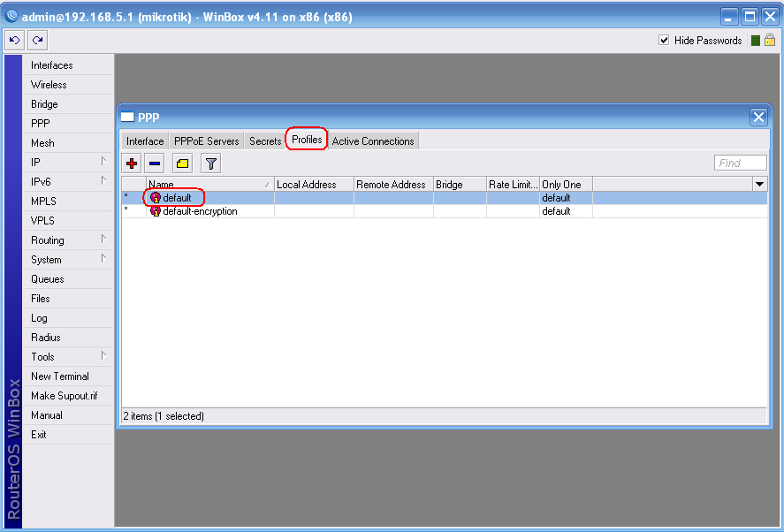Screen dimensions: 784x532
Task: Expand the Routing submenu arrow
Action: [x=103, y=239]
